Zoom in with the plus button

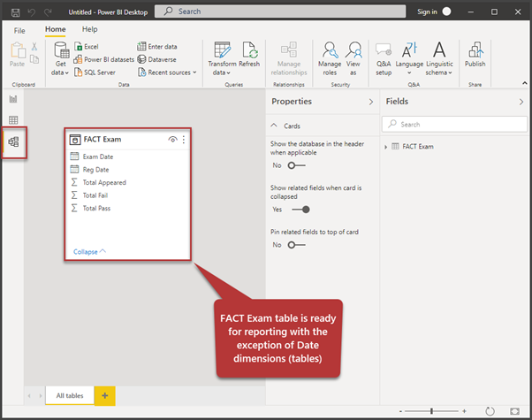click(464, 411)
